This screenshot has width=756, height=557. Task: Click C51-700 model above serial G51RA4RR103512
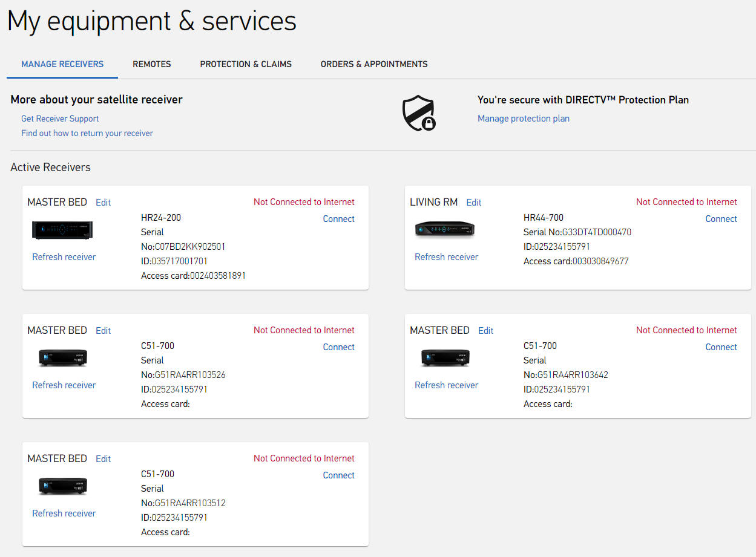(158, 474)
